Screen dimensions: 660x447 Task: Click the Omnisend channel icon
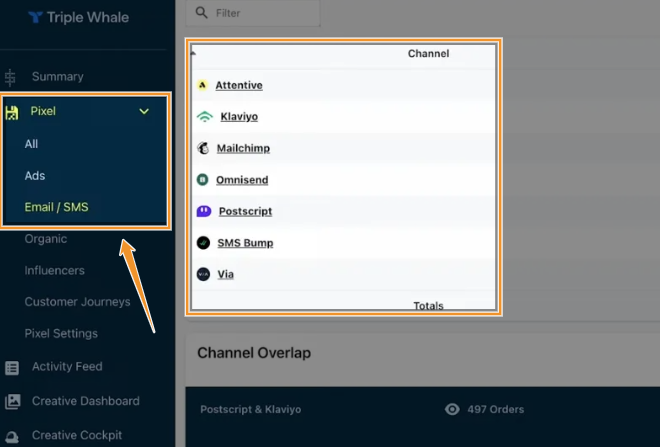point(203,180)
